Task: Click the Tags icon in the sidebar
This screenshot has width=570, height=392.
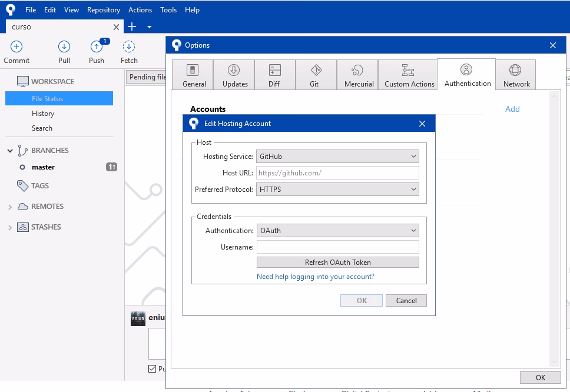Action: [22, 185]
